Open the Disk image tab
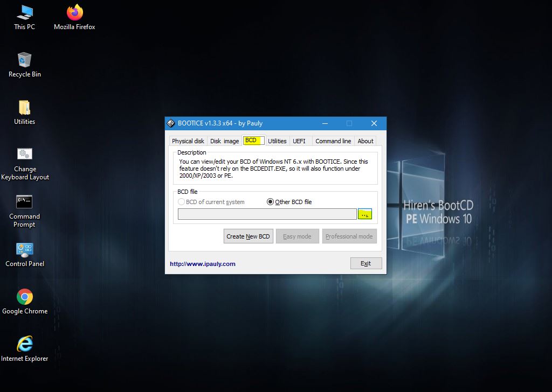This screenshot has width=552, height=392. click(224, 141)
